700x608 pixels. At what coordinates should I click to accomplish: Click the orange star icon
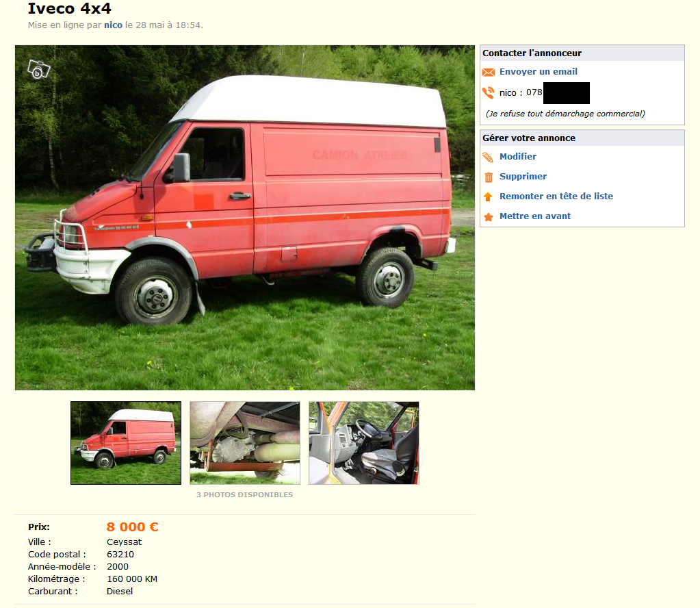(489, 216)
